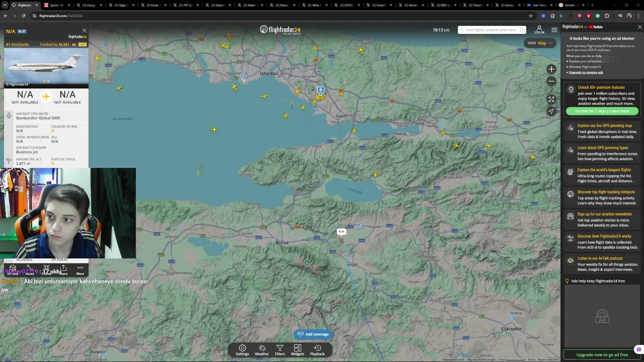Click the Istanbul airport blue pin
Viewport: 644px width, 362px height.
tap(243, 77)
